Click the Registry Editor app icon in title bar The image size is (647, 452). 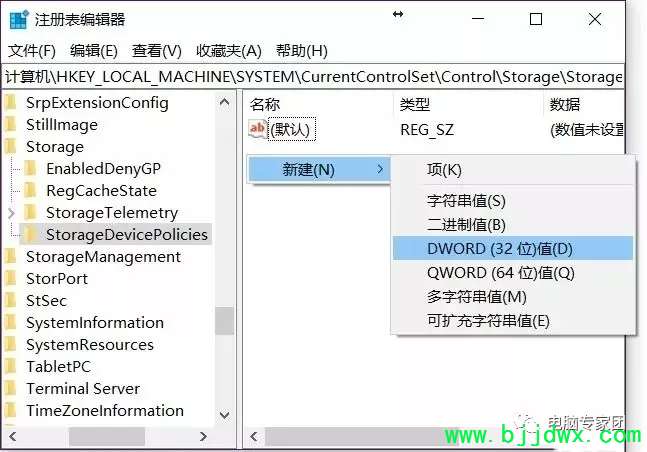19,20
